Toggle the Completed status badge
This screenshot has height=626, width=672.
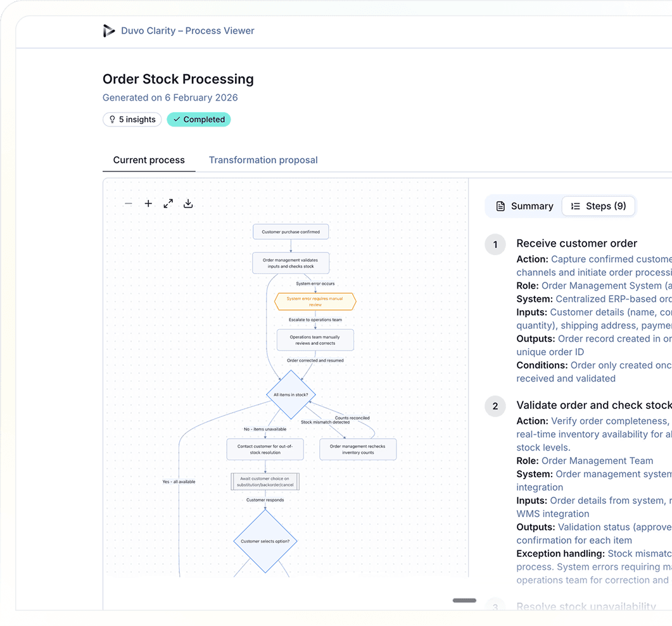click(x=198, y=119)
